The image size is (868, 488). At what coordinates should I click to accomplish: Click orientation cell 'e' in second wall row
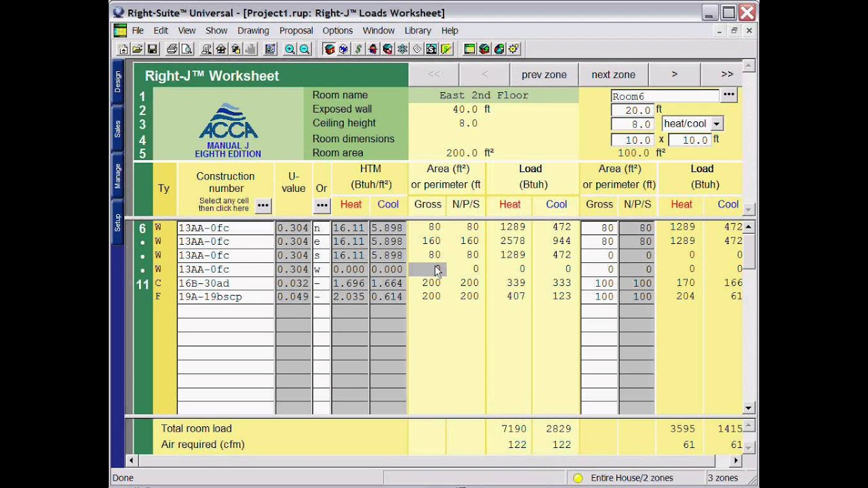pos(321,241)
